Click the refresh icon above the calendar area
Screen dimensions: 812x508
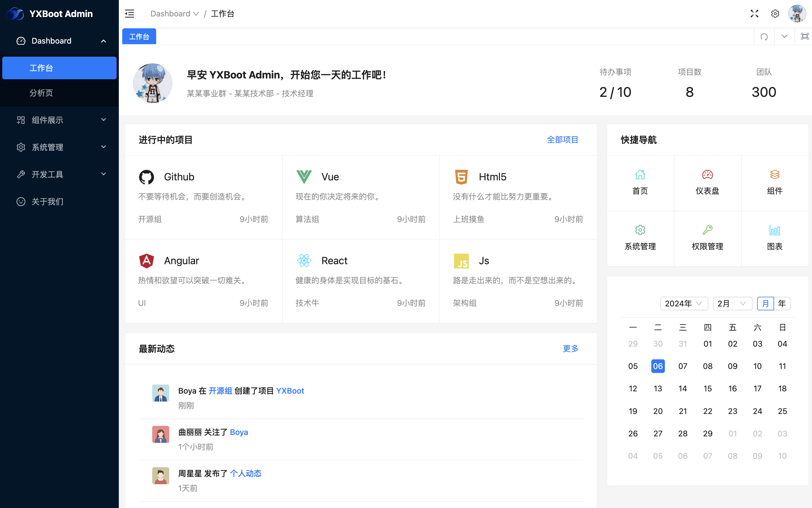click(764, 36)
